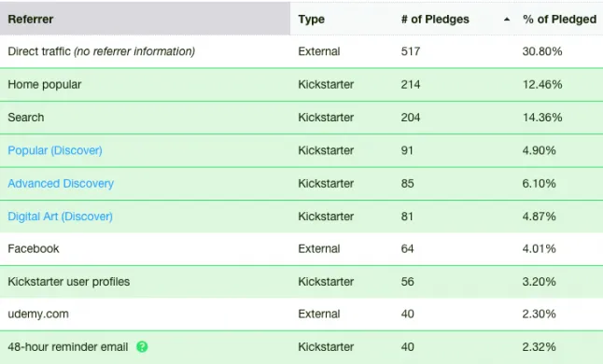Click External type in Facebook row
The image size is (603, 364).
click(x=319, y=248)
